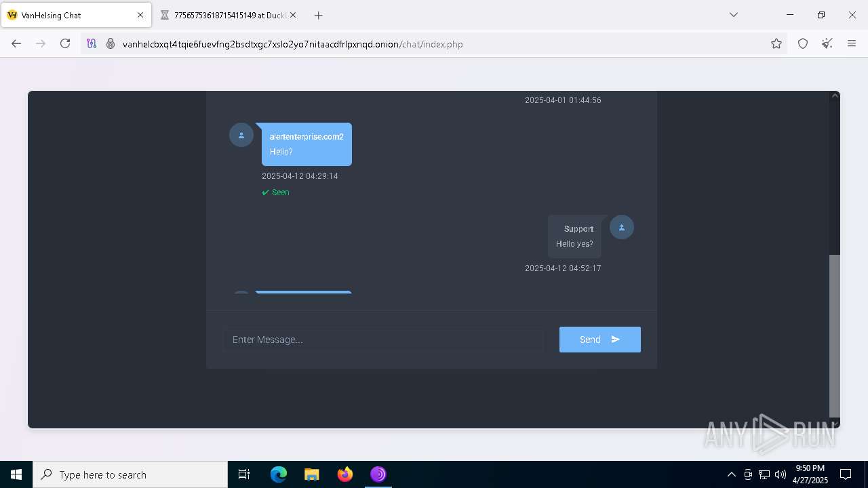Image resolution: width=868 pixels, height=488 pixels.
Task: Select timestamp 2025-04-01 01:44:56
Action: tap(563, 100)
